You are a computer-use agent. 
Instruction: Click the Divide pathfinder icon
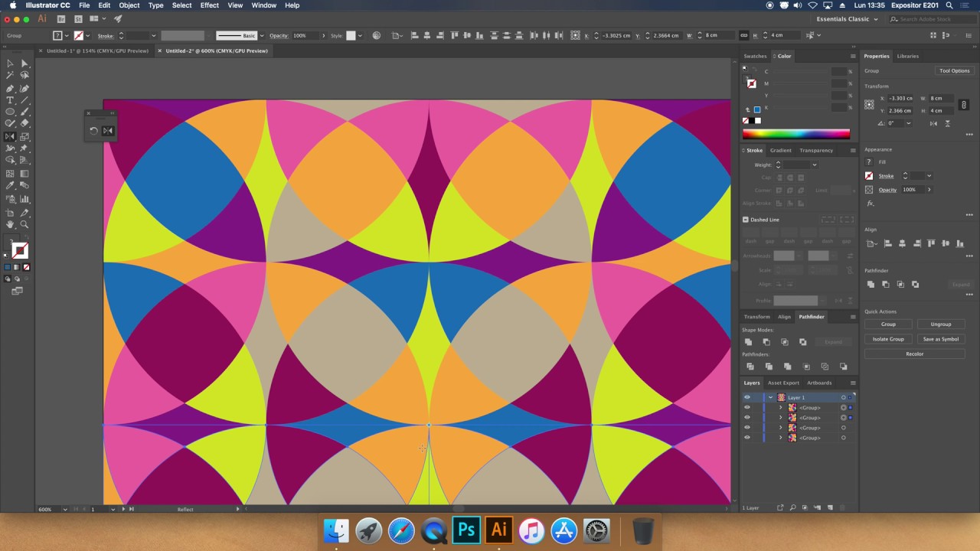point(751,367)
